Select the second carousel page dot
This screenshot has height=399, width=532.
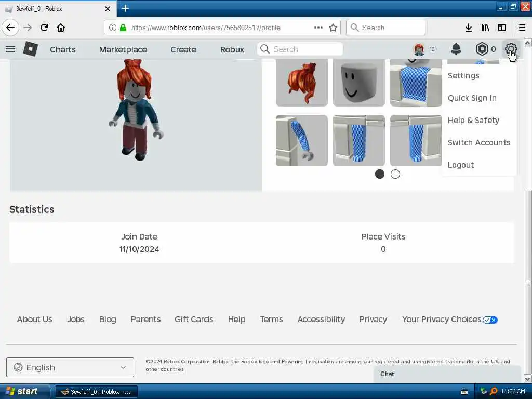395,174
